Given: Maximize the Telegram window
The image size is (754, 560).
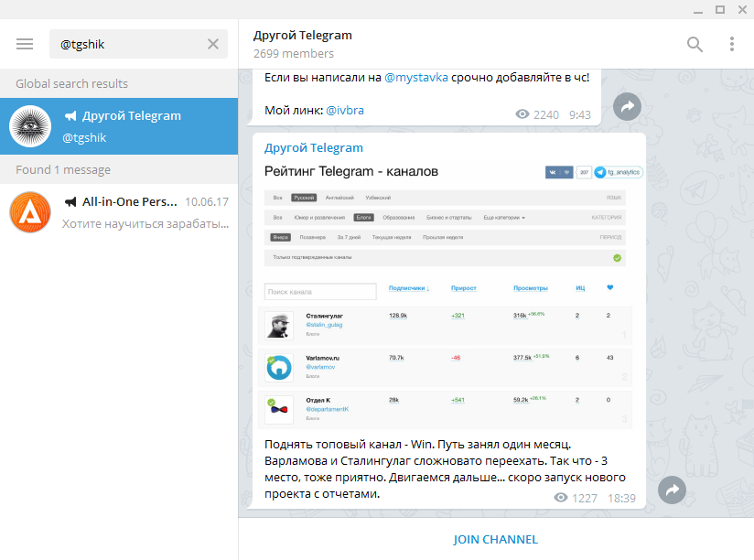Looking at the screenshot, I should coord(719,9).
